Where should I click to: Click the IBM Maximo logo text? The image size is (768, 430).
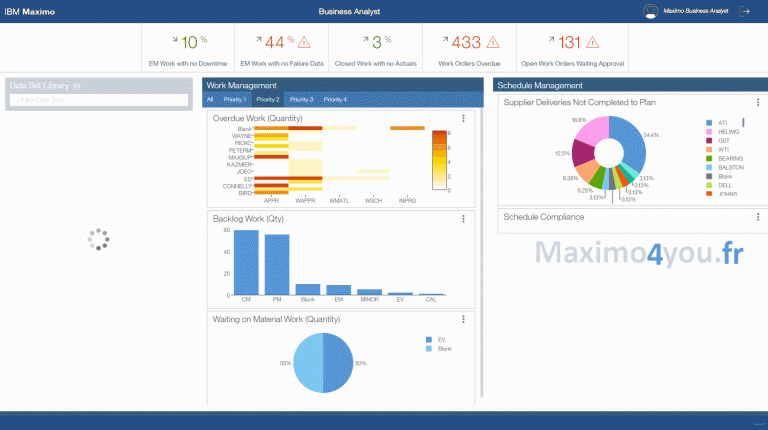click(30, 12)
